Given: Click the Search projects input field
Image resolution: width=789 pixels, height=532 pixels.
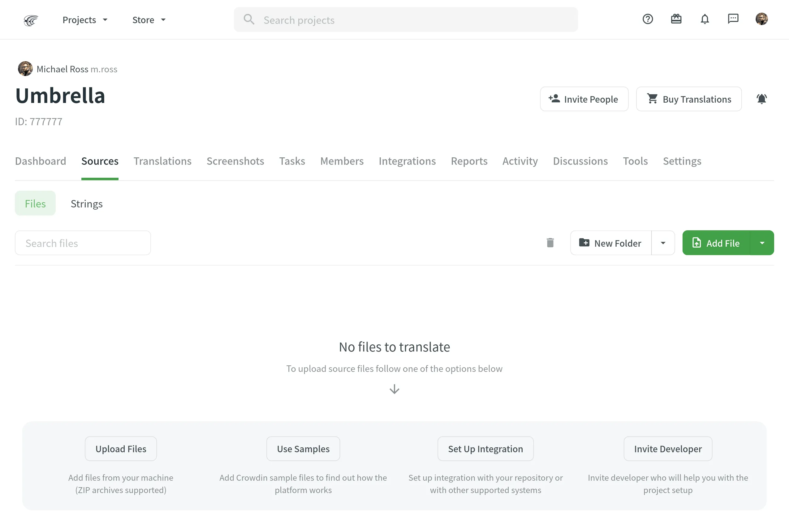Looking at the screenshot, I should coord(406,19).
